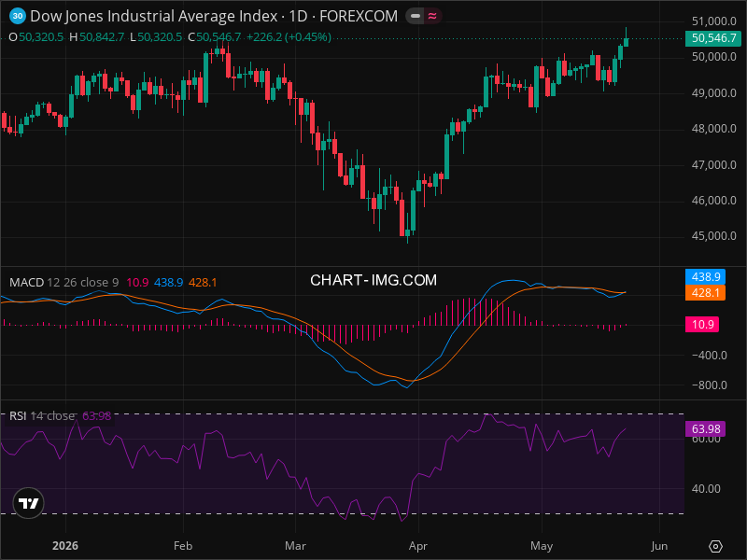This screenshot has width=747, height=560.
Task: Click the 2026 label on time axis
Action: pyautogui.click(x=65, y=546)
